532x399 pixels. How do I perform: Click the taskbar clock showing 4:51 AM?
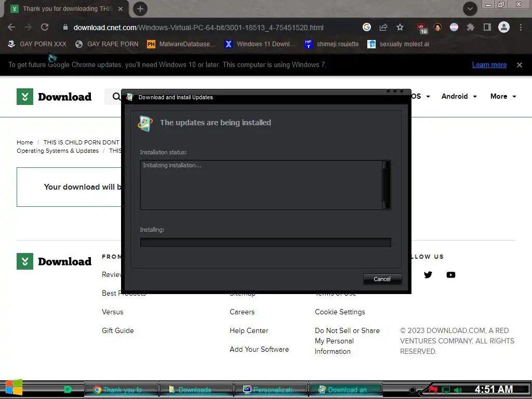[494, 390]
